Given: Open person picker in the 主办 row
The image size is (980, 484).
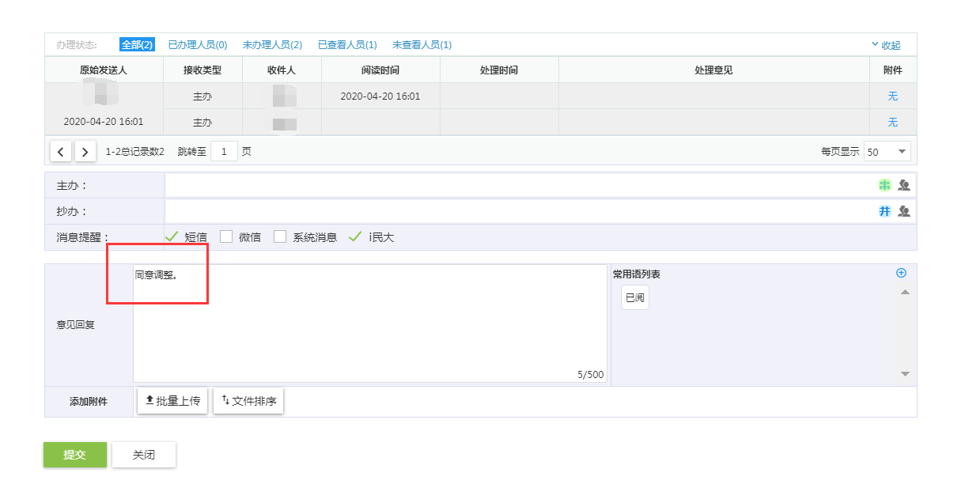Looking at the screenshot, I should (x=904, y=185).
